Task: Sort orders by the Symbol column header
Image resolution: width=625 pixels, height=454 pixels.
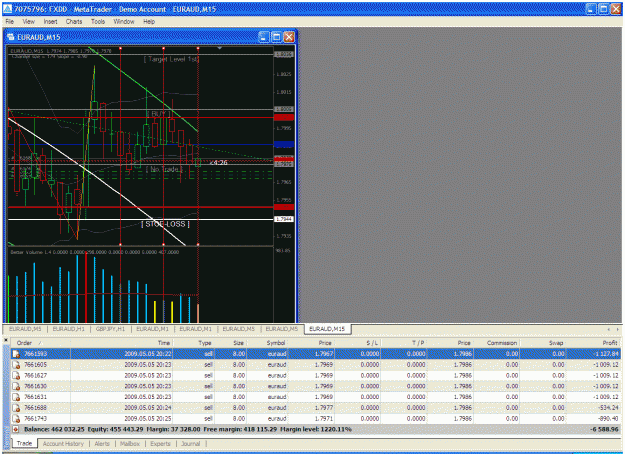Action: [267, 343]
